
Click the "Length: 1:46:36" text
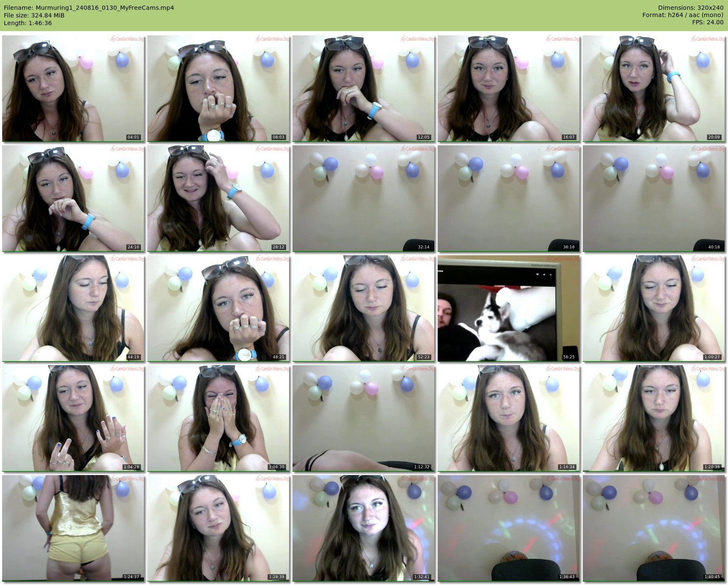click(28, 23)
